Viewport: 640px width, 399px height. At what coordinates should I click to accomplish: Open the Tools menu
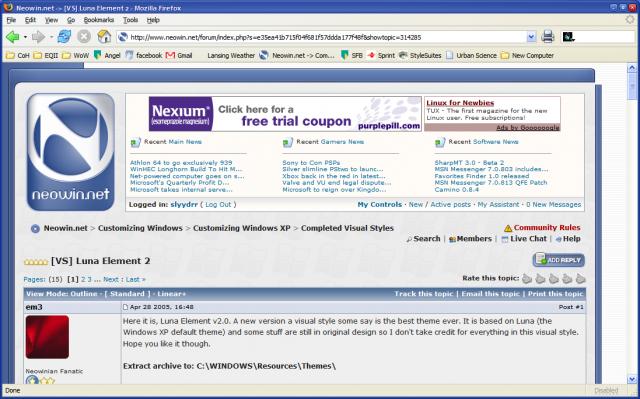131,20
